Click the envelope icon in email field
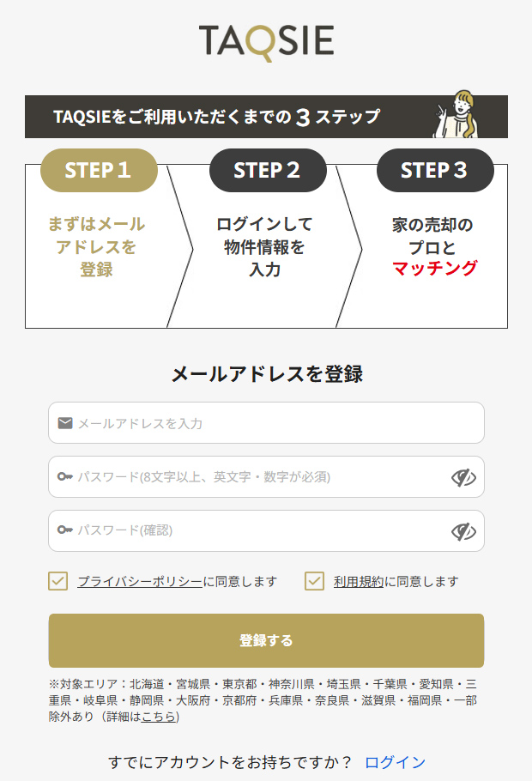 click(x=65, y=423)
